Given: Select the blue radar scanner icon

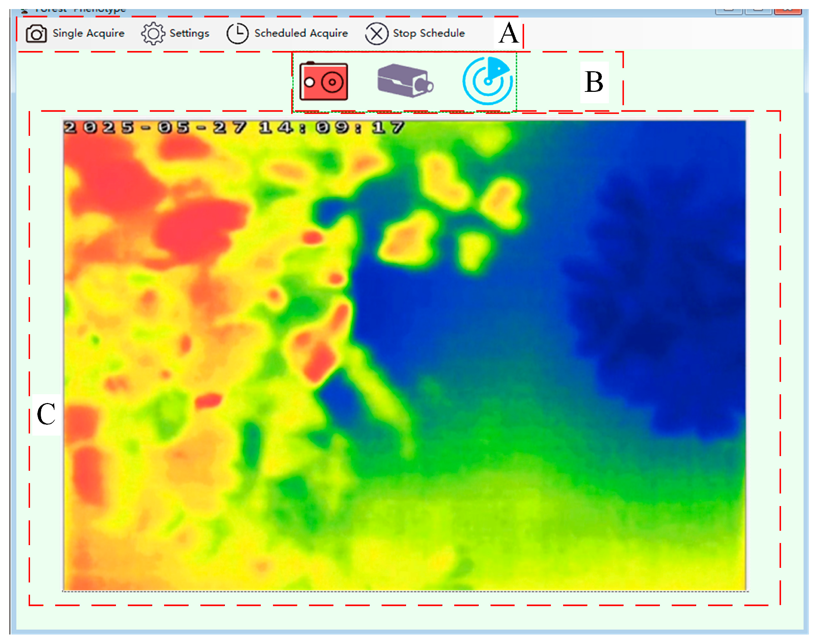Looking at the screenshot, I should click(488, 81).
